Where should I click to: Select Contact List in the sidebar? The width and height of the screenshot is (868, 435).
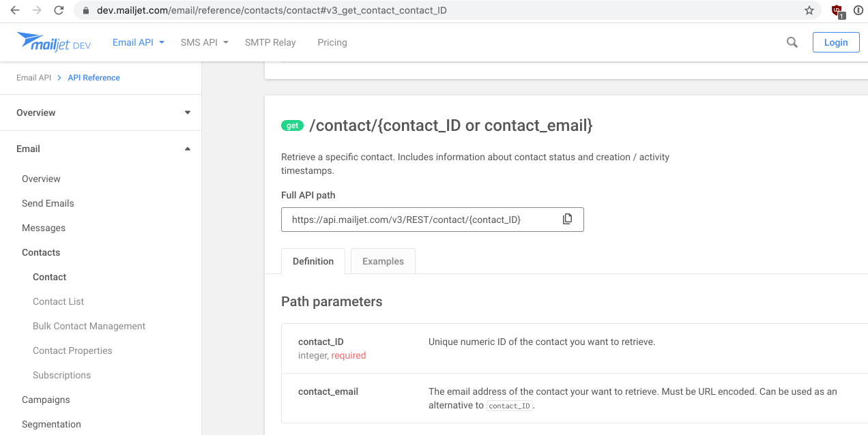click(x=58, y=301)
